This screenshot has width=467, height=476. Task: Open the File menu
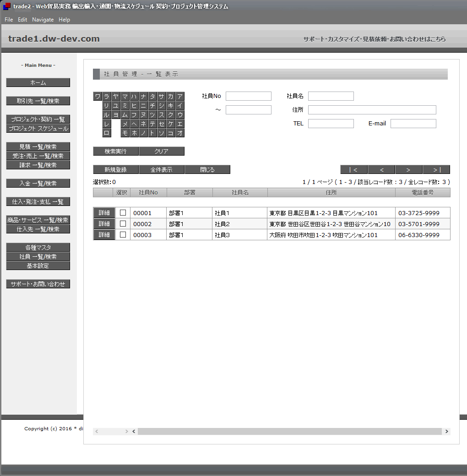pos(9,19)
